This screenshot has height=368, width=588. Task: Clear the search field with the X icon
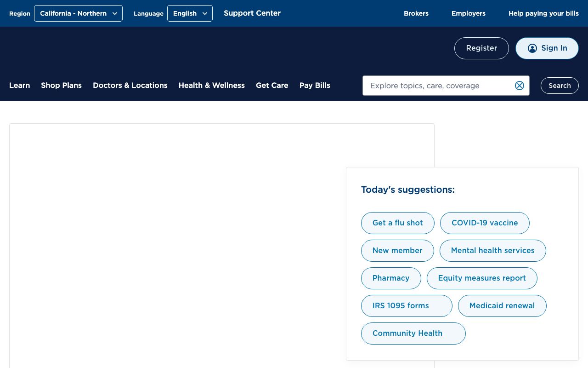[x=519, y=86]
